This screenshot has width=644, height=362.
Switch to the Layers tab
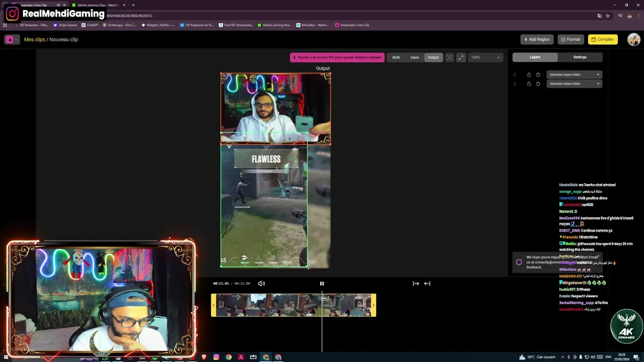point(535,57)
